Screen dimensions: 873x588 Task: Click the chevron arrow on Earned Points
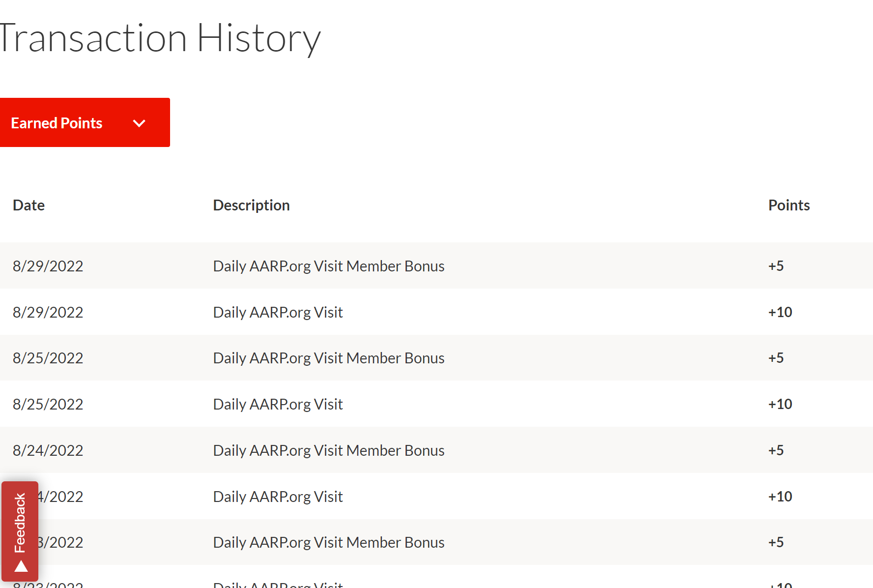click(x=139, y=123)
